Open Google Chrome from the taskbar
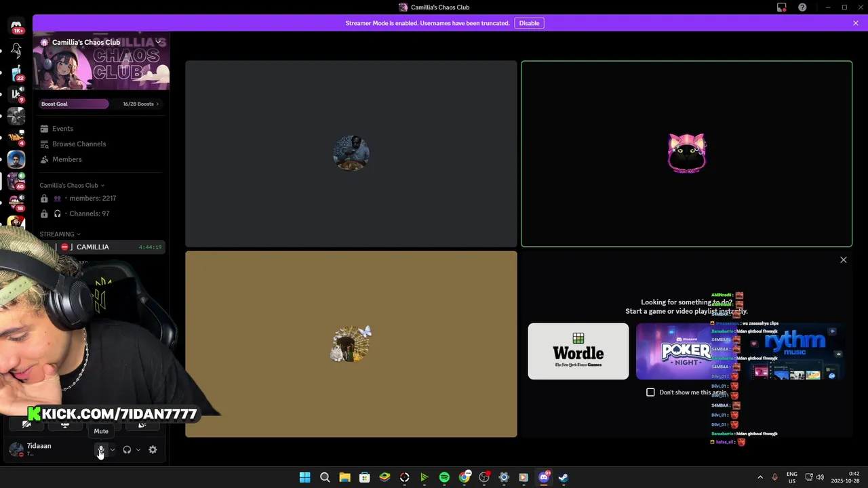The image size is (868, 488). [x=465, y=477]
